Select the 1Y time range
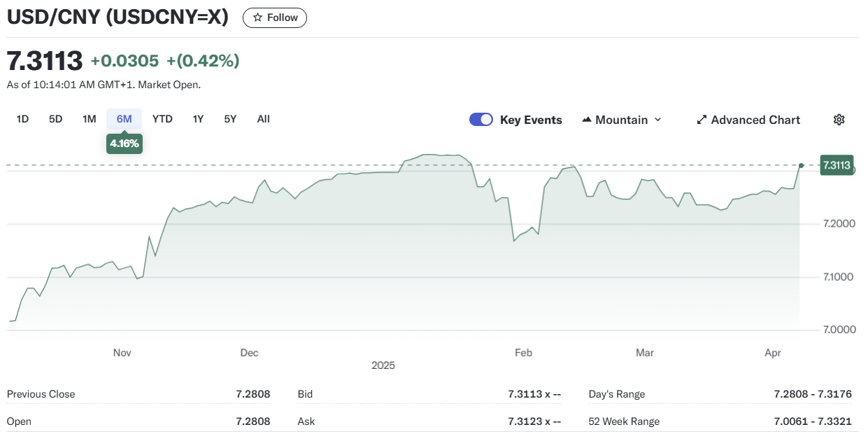868x434 pixels. coord(198,119)
